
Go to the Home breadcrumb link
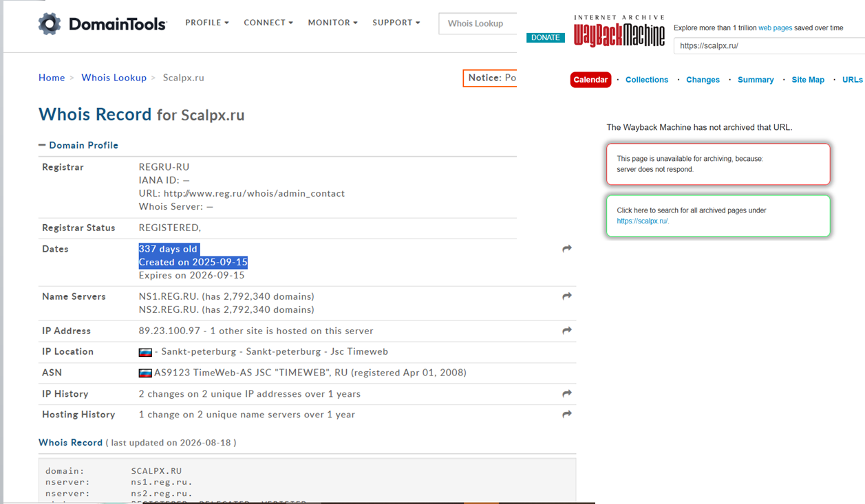(x=52, y=78)
